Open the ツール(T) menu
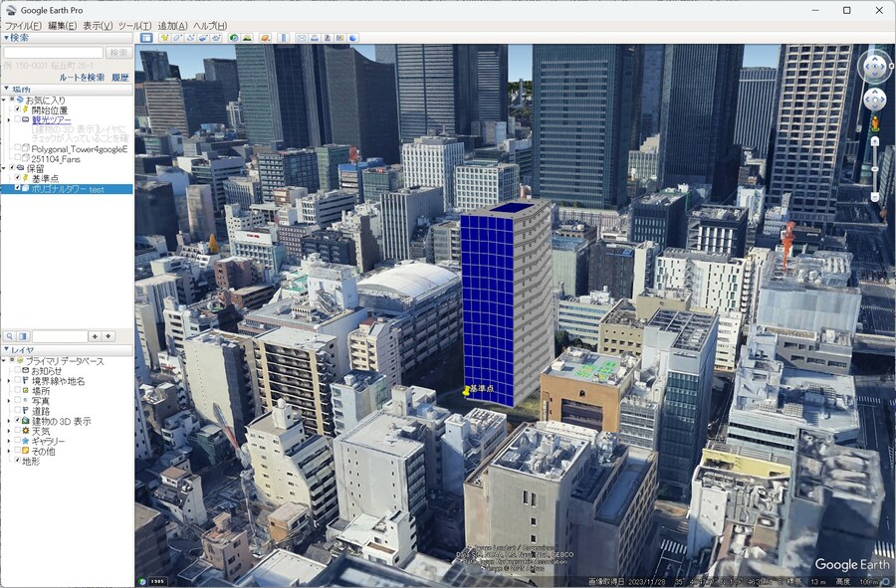The width and height of the screenshot is (896, 588). 134,26
